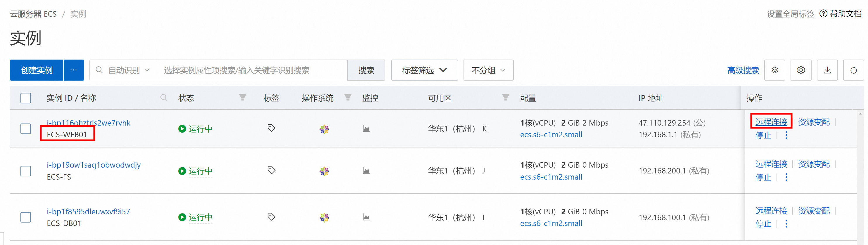Expand the 不分组 grouping dropdown
This screenshot has width=868, height=245.
[488, 70]
